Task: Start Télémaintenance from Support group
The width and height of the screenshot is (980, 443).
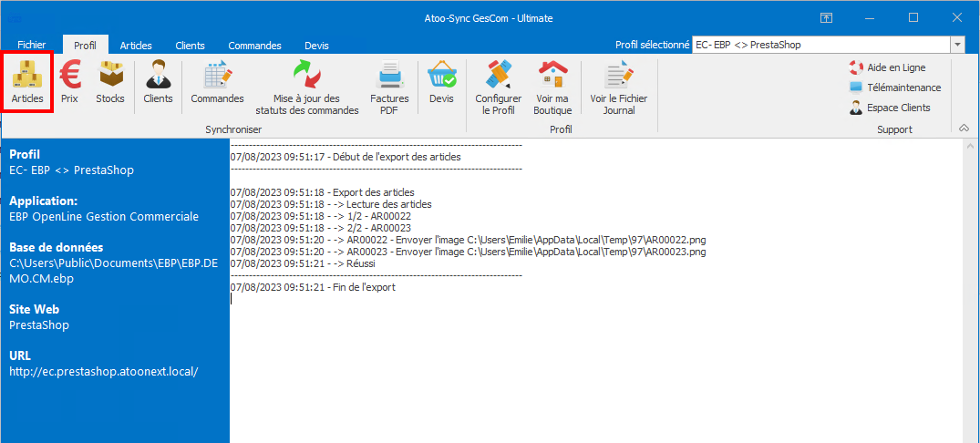Action: (x=895, y=88)
